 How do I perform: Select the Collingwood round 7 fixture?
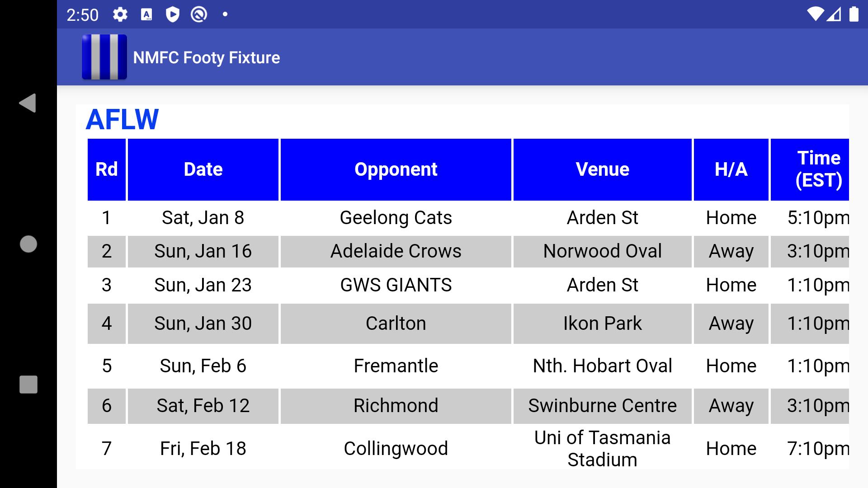(x=395, y=448)
